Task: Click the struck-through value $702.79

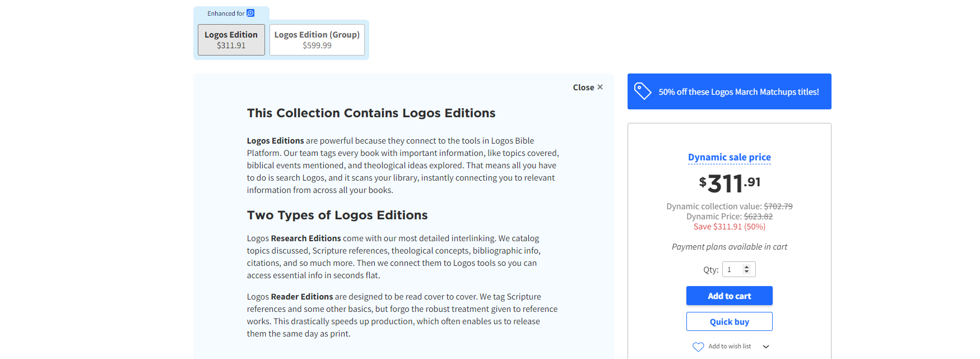Action: click(x=778, y=206)
